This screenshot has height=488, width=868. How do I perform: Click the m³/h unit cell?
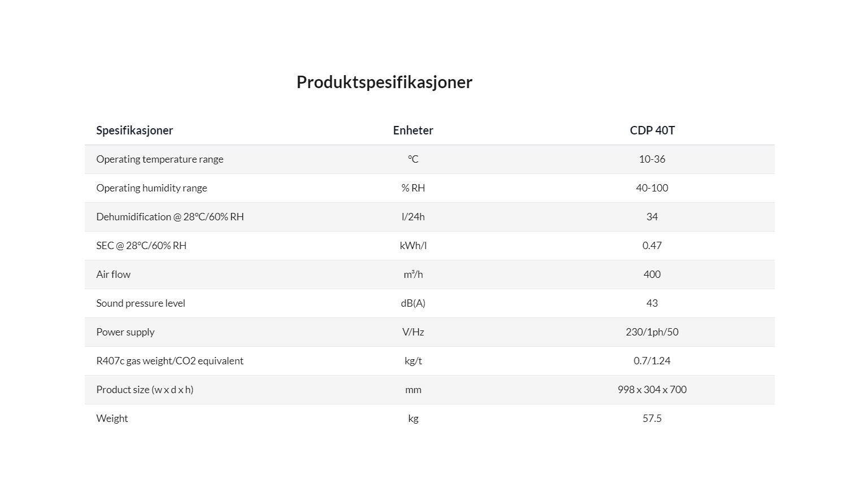coord(413,274)
